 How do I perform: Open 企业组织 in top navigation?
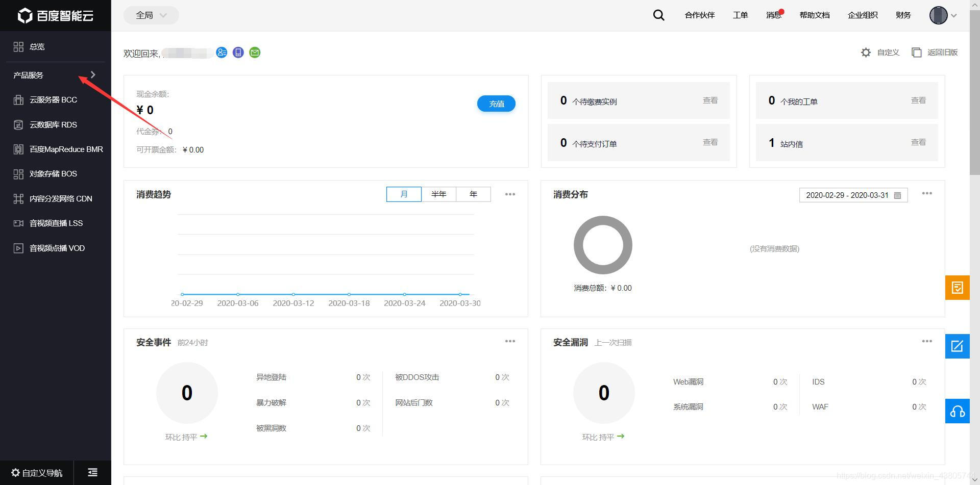(863, 15)
